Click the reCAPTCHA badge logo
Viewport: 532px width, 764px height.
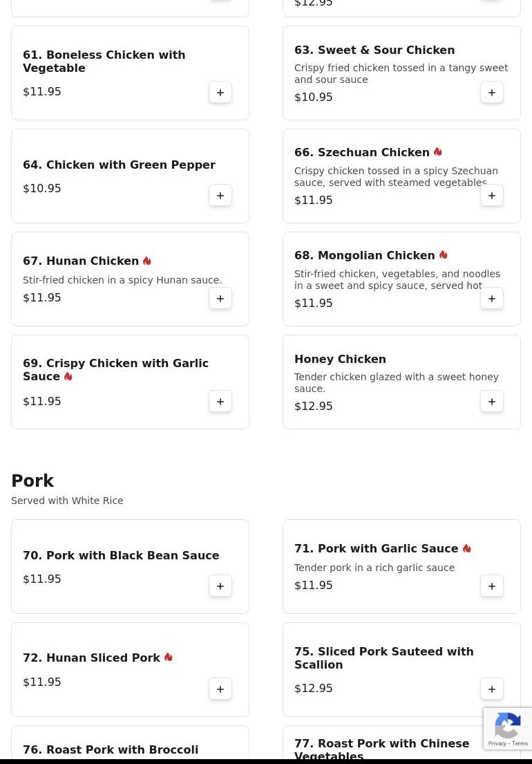508,725
